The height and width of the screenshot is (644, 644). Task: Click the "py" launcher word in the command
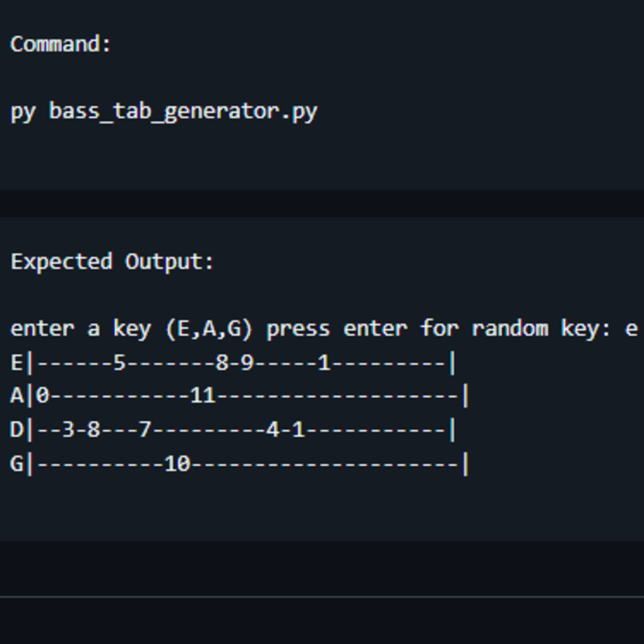coord(23,112)
